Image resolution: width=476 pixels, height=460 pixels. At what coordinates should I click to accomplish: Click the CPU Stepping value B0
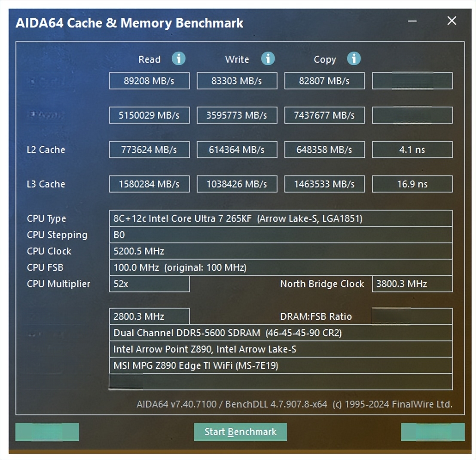(281, 235)
